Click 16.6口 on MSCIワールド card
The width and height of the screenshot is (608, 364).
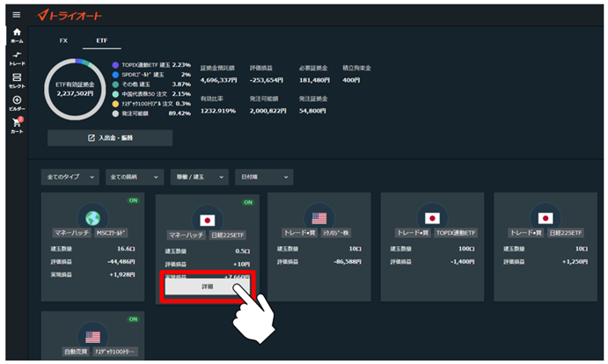coord(126,249)
